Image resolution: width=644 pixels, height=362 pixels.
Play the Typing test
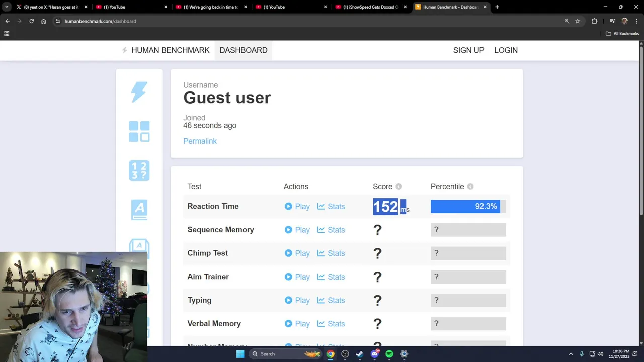297,300
